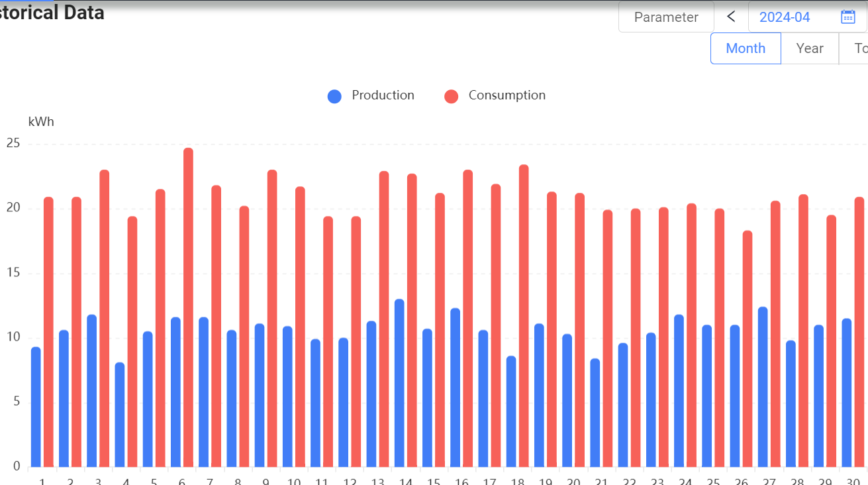This screenshot has height=485, width=868.
Task: Click the day 6 red consumption bar
Action: pyautogui.click(x=189, y=307)
